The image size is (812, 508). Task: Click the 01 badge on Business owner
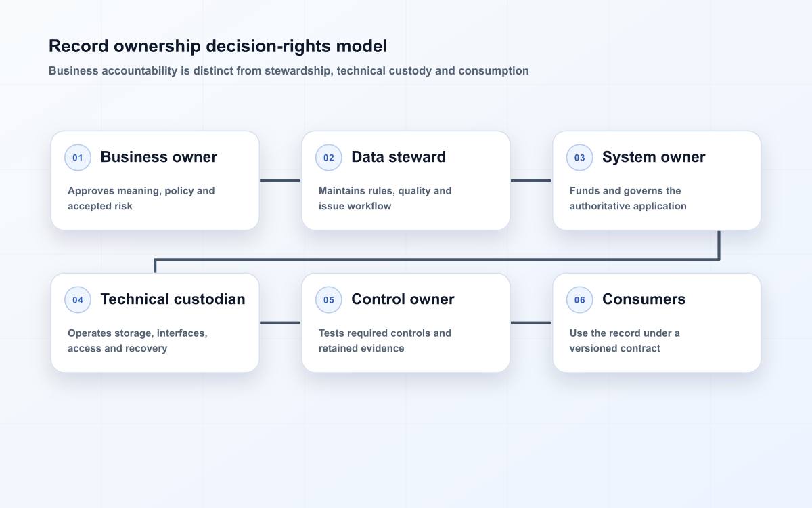[x=78, y=158]
